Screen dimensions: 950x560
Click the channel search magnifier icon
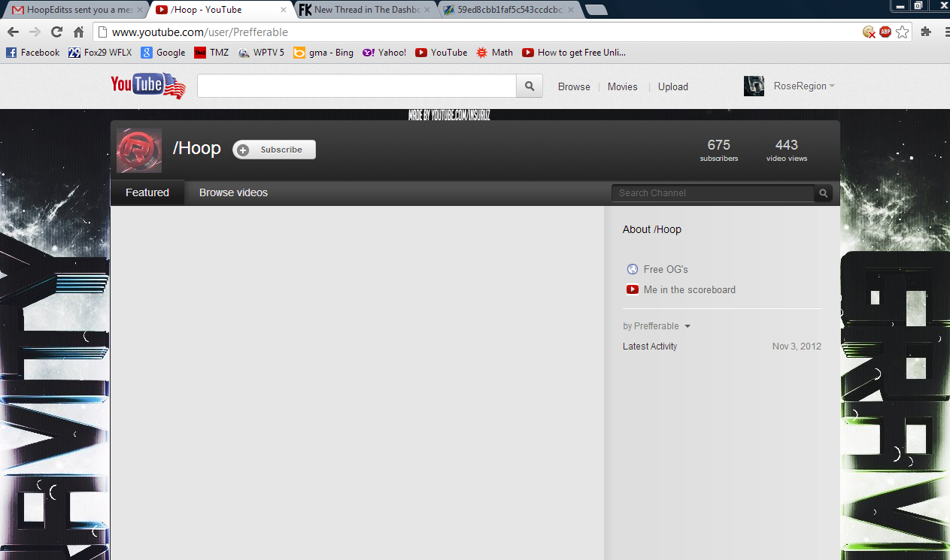(824, 193)
